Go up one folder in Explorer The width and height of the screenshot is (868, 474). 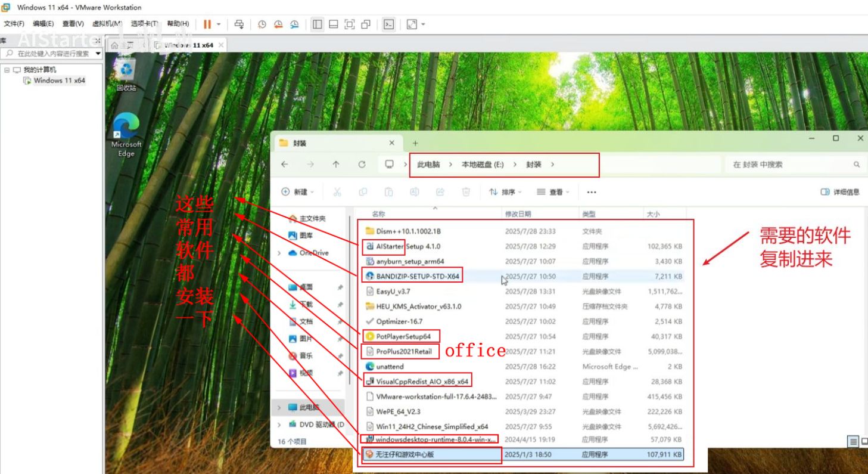pyautogui.click(x=336, y=165)
